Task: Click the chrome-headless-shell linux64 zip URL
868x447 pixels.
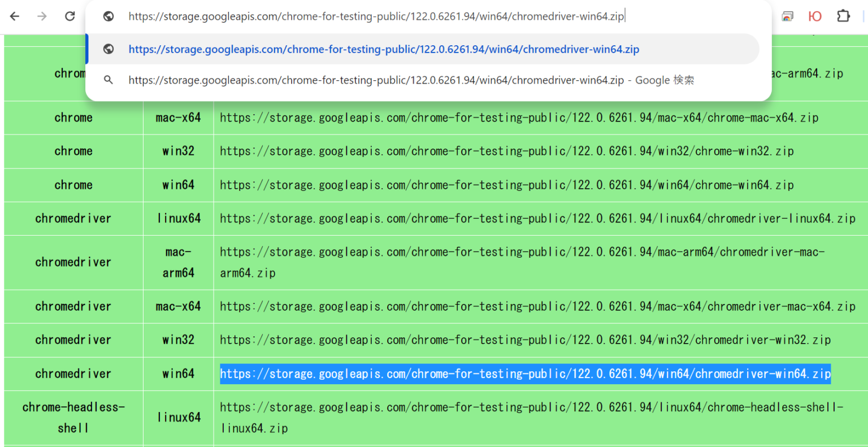Action: pyautogui.click(x=531, y=407)
